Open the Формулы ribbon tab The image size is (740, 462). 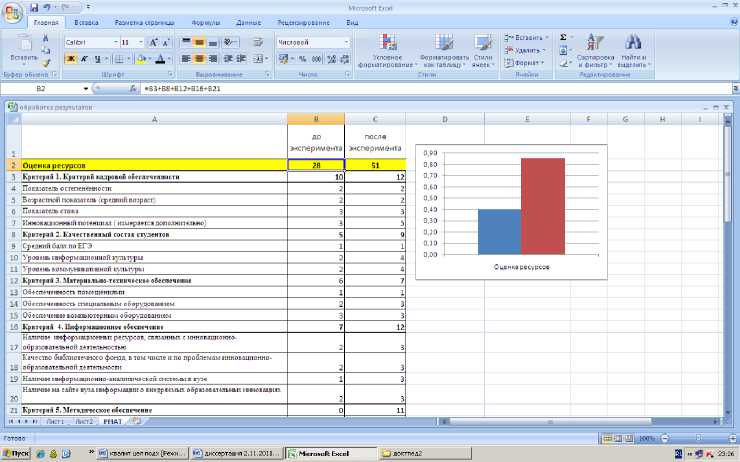[205, 21]
